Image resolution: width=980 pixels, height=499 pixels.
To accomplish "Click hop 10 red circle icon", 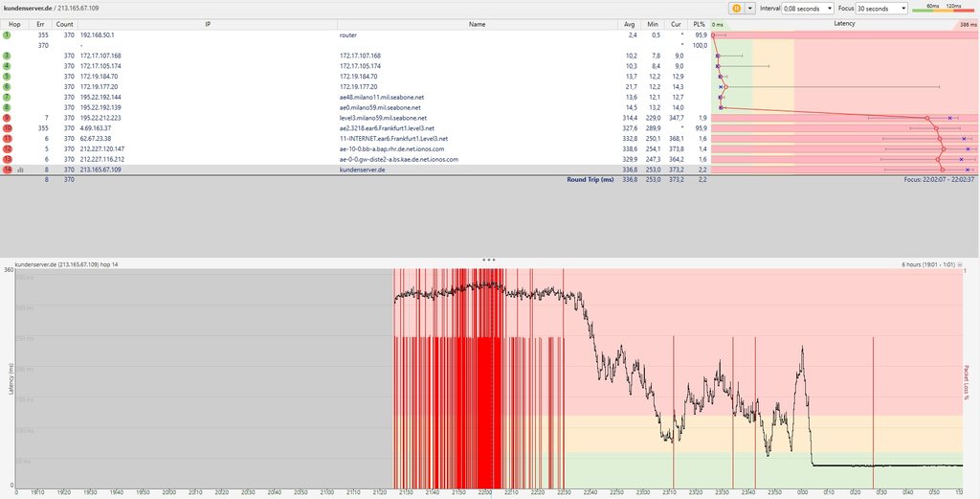I will (7, 128).
